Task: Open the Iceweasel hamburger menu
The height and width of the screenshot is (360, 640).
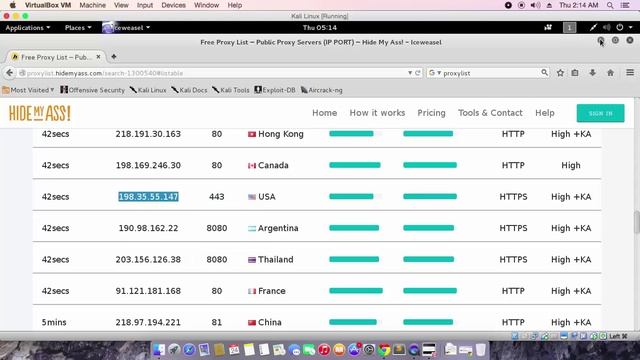Action: point(630,73)
